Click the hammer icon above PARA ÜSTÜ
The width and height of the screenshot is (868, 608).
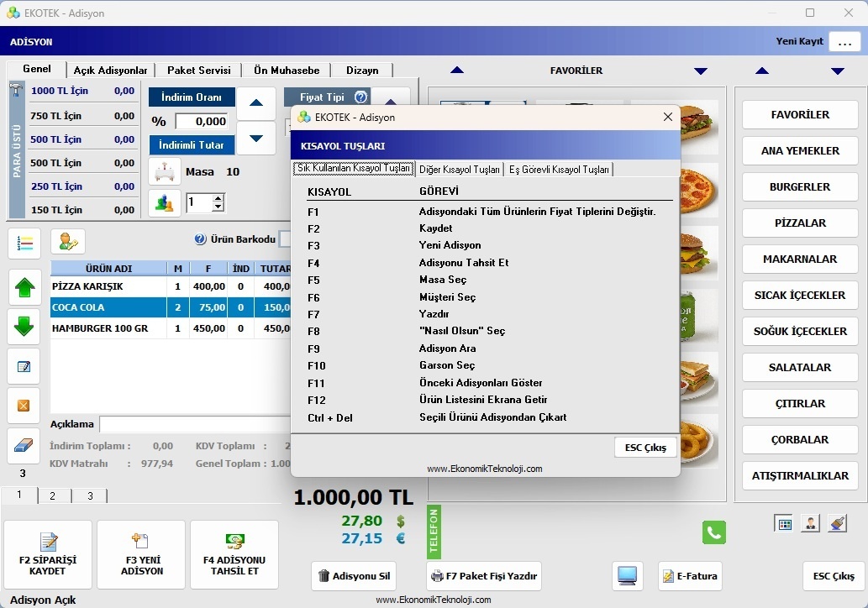tap(17, 90)
